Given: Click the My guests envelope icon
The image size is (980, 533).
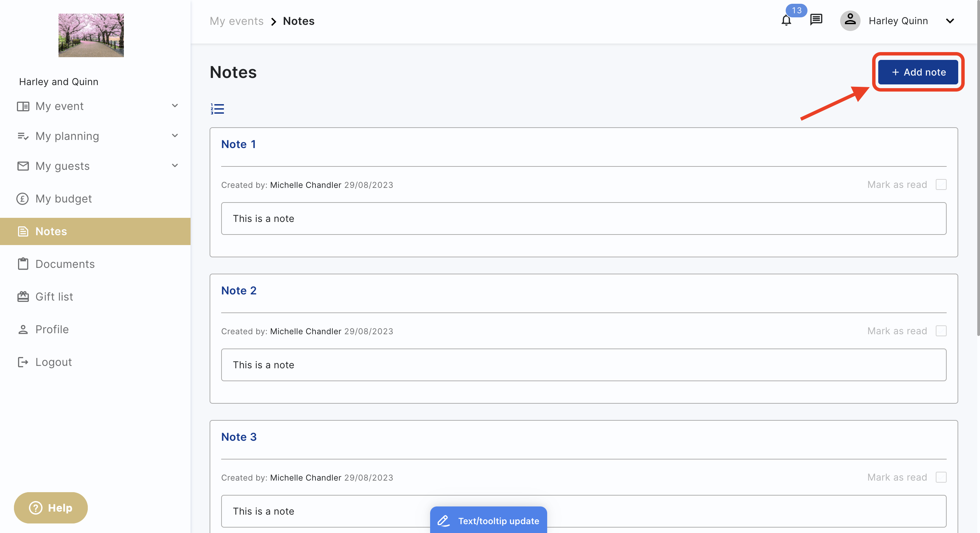Looking at the screenshot, I should [x=23, y=166].
